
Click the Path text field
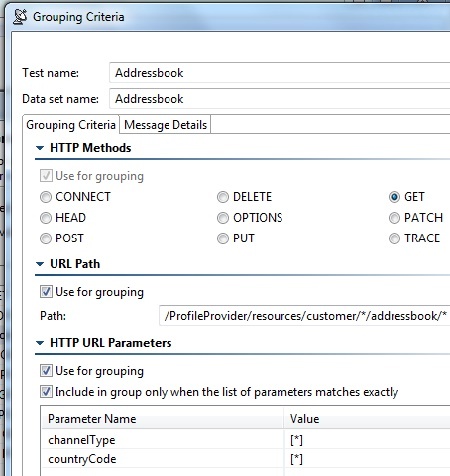pyautogui.click(x=305, y=315)
